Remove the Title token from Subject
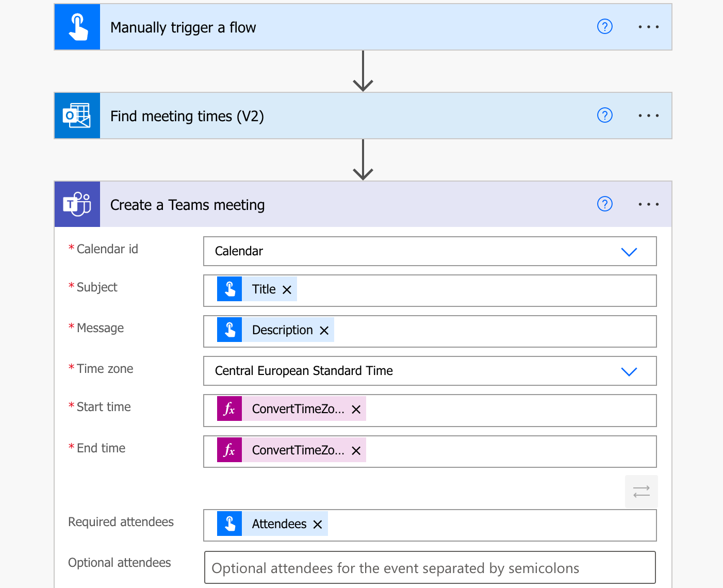Image resolution: width=723 pixels, height=588 pixels. click(287, 290)
